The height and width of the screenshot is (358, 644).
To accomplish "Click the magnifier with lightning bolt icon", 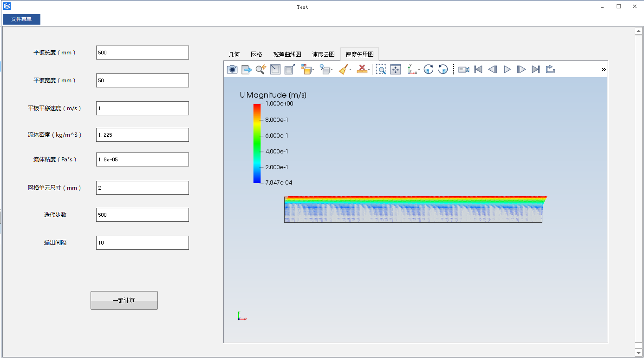I will coord(261,69).
